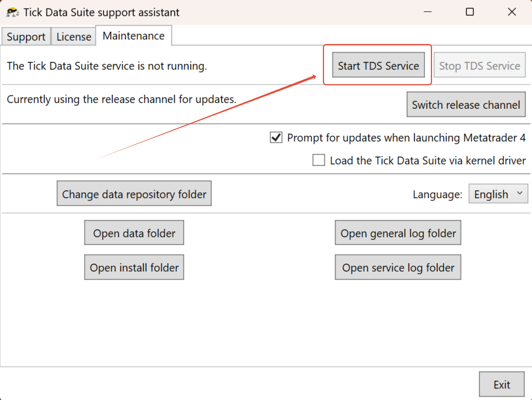
Task: Open data folder button
Action: (x=134, y=233)
